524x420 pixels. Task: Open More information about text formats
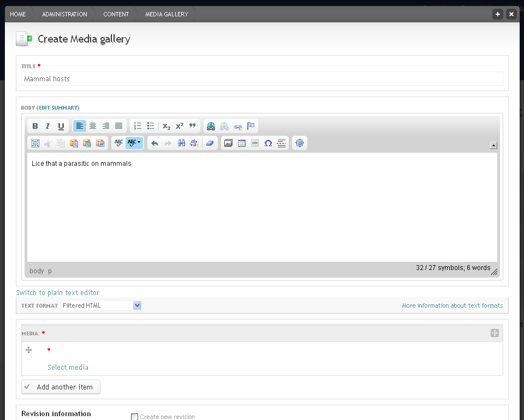pyautogui.click(x=452, y=305)
